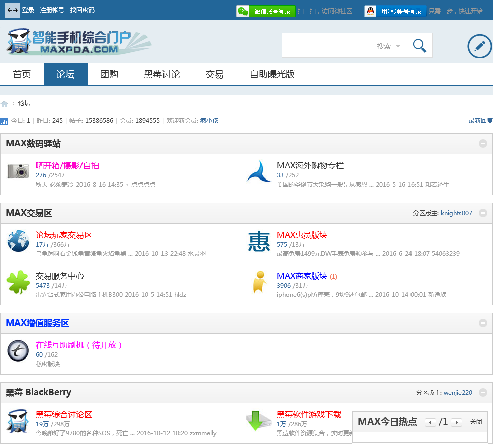
Task: Open the round icon for 在线互助刷机
Action: [x=18, y=351]
